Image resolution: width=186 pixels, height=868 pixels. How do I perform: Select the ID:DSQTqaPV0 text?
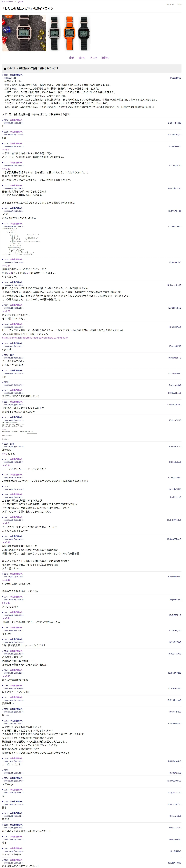tap(175, 654)
